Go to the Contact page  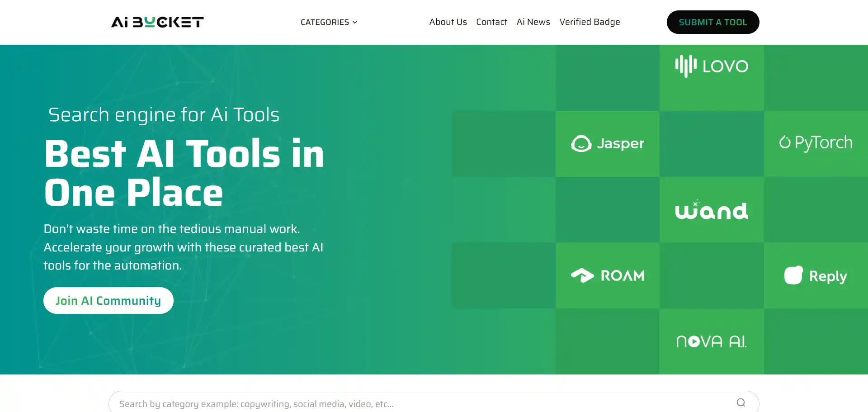(x=491, y=22)
